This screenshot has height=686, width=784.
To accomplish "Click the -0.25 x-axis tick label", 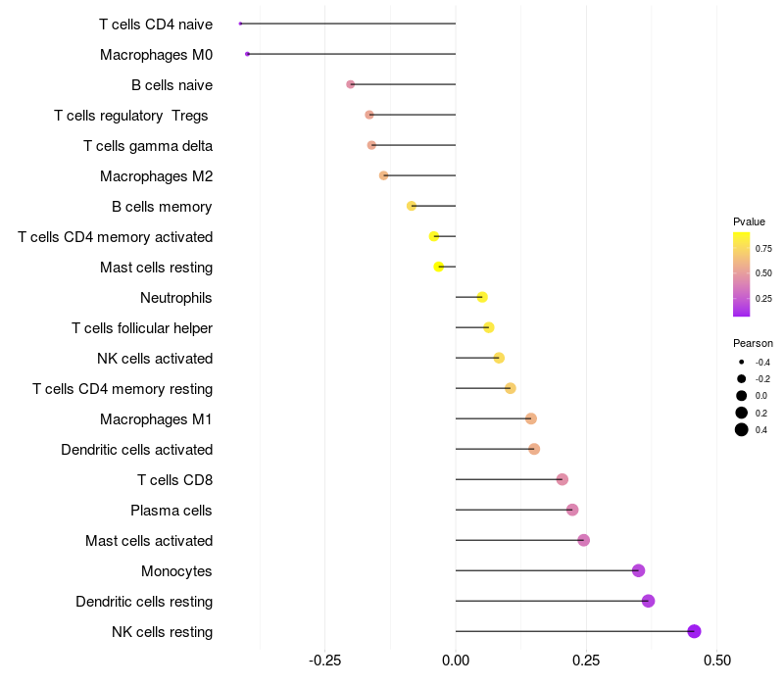I will (x=325, y=661).
